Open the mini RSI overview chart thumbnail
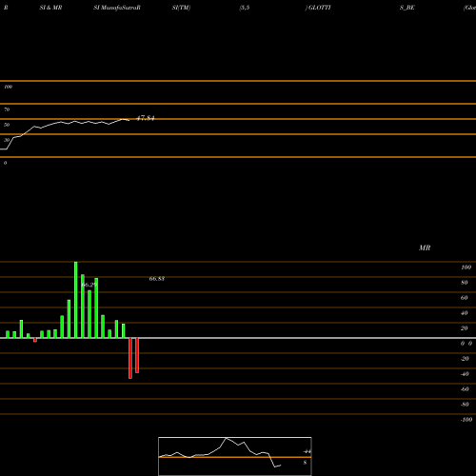This screenshot has height=476, width=476. [x=235, y=456]
